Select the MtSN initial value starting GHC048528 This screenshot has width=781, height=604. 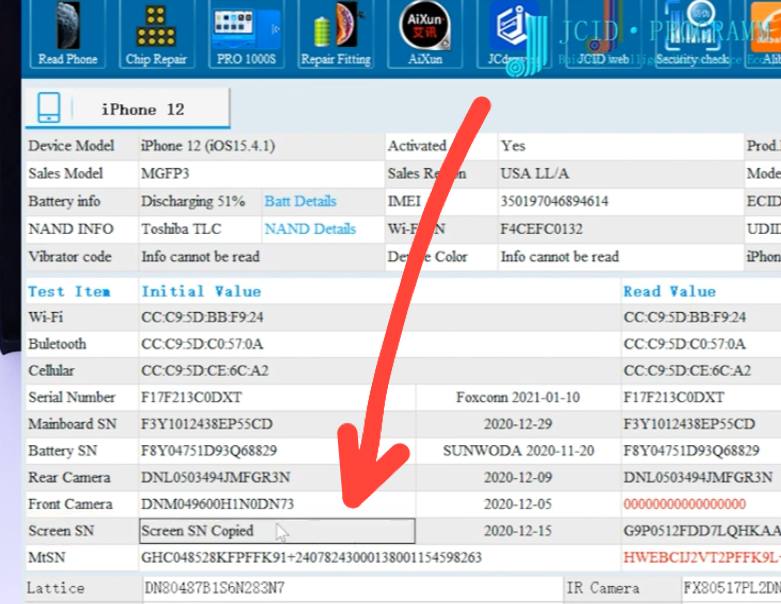tap(311, 558)
